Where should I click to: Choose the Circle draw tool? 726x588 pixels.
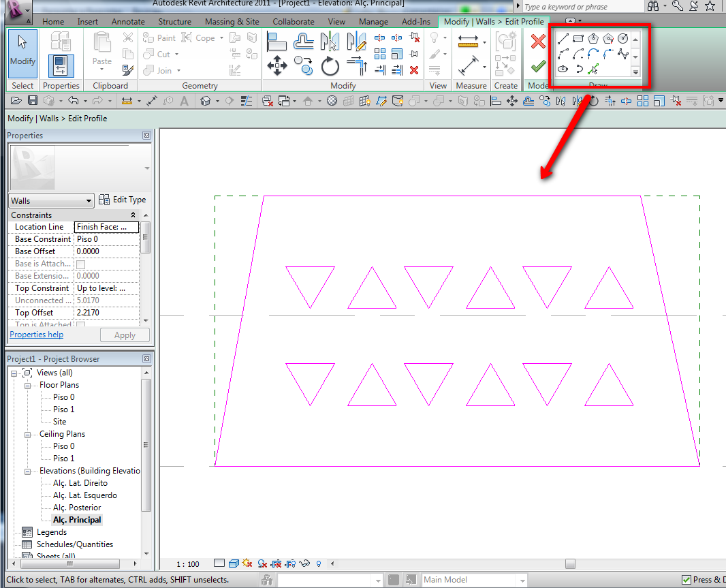pyautogui.click(x=622, y=38)
